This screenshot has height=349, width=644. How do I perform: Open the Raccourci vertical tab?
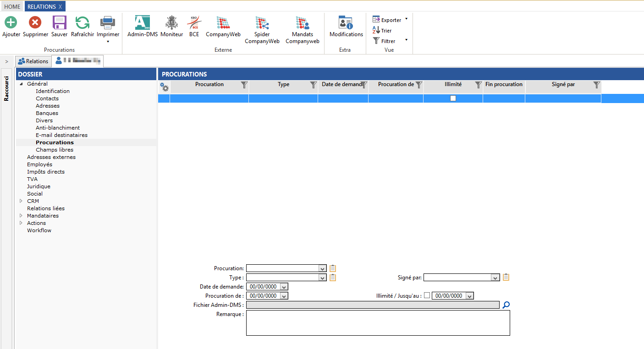[x=6, y=88]
